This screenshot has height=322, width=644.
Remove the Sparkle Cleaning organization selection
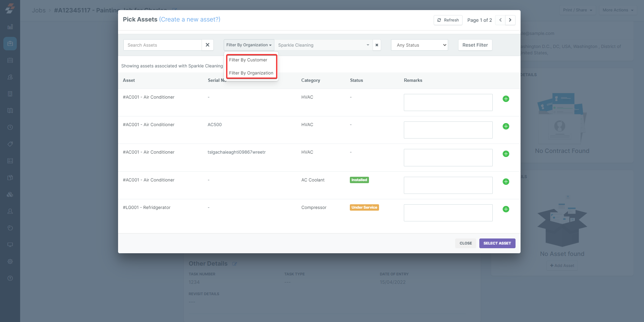(377, 45)
